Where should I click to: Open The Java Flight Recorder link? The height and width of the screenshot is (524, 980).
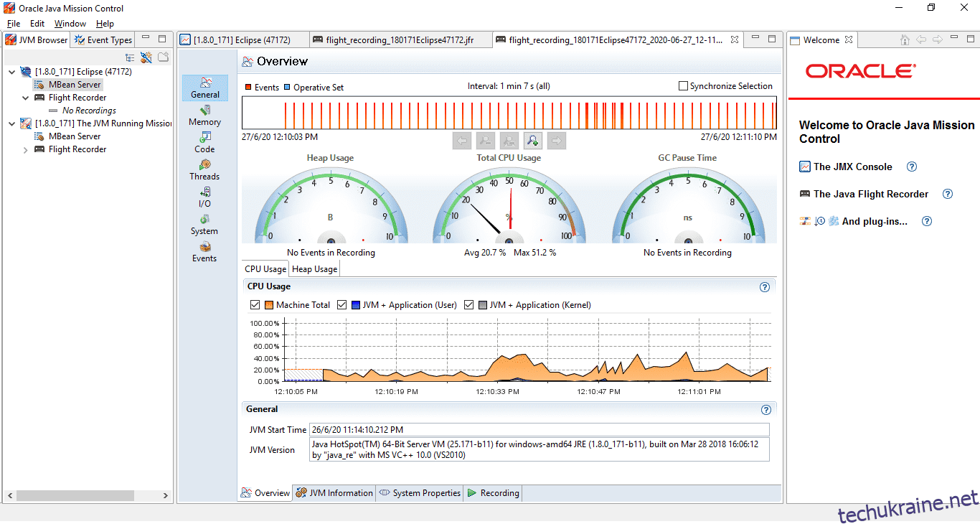[871, 194]
